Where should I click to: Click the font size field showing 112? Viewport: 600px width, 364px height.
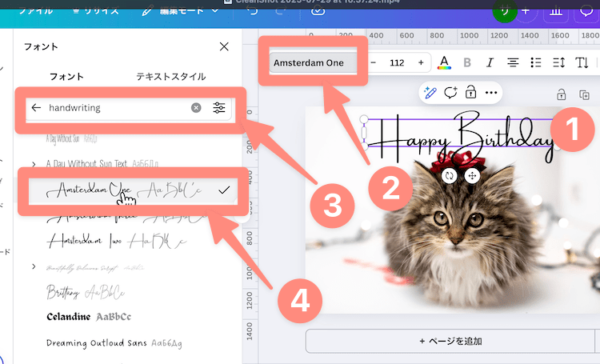tap(397, 63)
